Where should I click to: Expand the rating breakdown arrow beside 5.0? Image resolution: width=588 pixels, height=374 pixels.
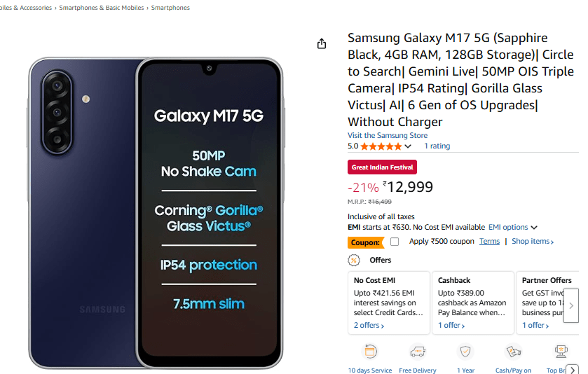tap(408, 146)
